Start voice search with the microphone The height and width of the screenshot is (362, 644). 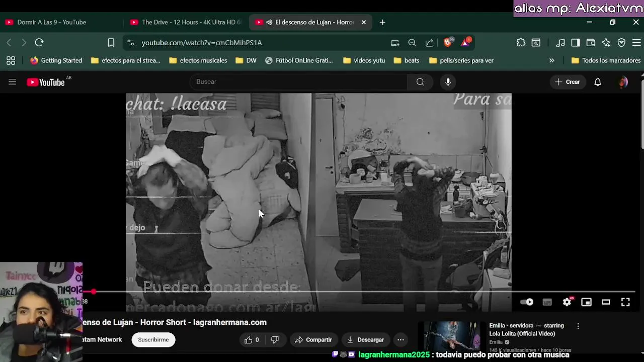pyautogui.click(x=448, y=82)
